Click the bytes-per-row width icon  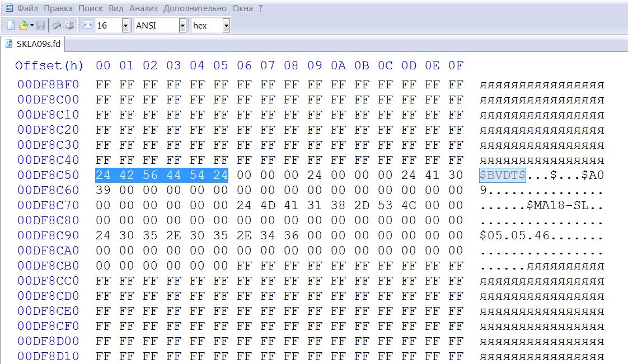coord(88,26)
